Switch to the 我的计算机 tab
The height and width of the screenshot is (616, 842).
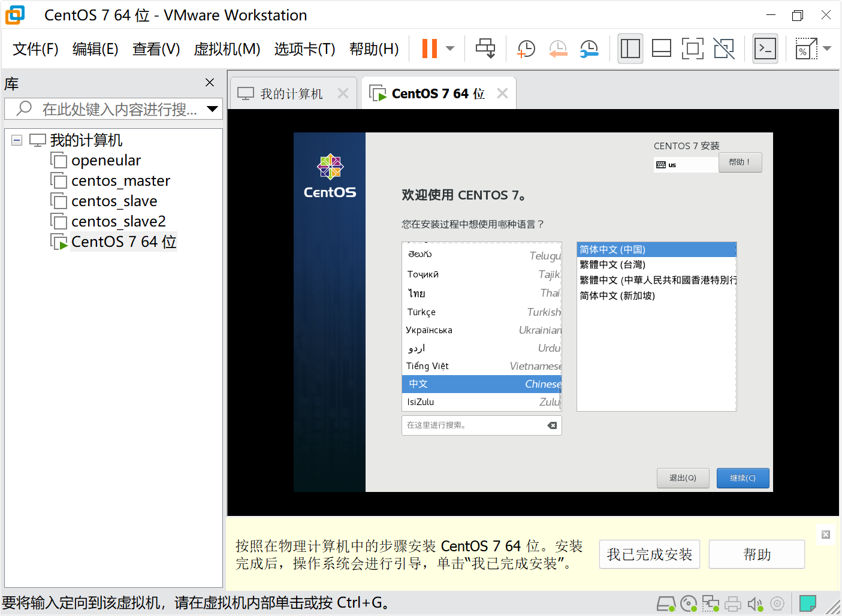291,93
